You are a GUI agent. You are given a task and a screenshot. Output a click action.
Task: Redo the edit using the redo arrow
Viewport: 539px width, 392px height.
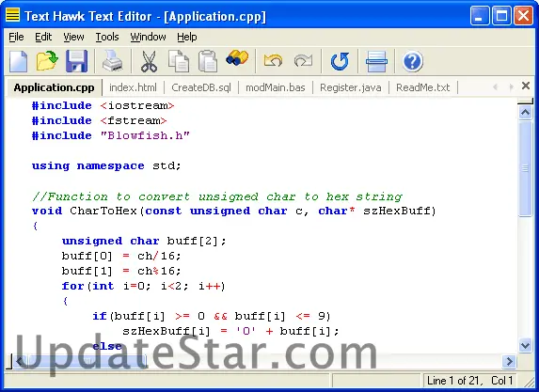coord(303,61)
